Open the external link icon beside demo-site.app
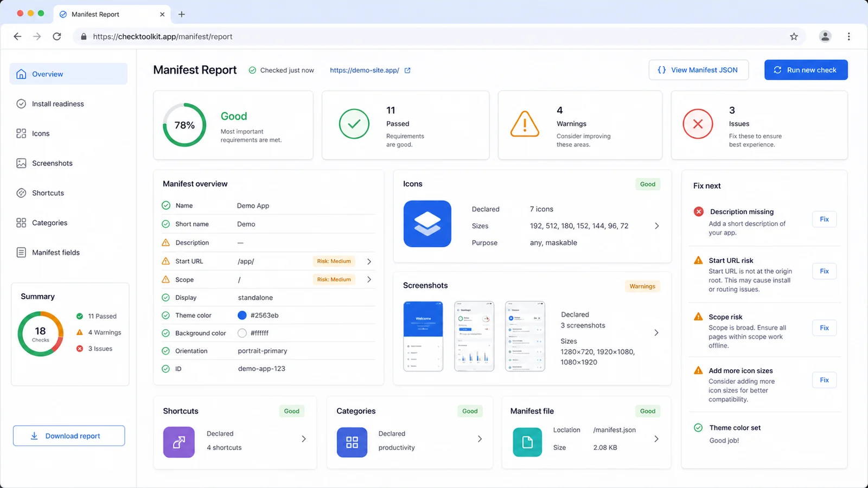The width and height of the screenshot is (868, 488). [407, 70]
